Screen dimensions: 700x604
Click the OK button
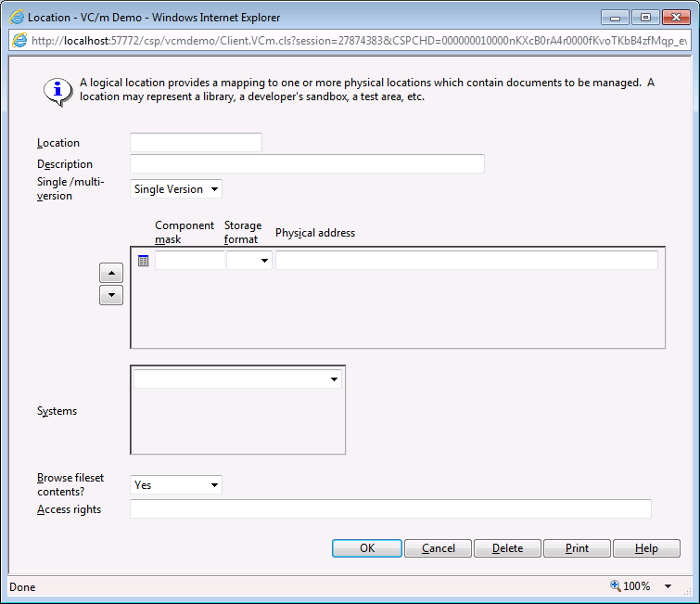(x=367, y=548)
